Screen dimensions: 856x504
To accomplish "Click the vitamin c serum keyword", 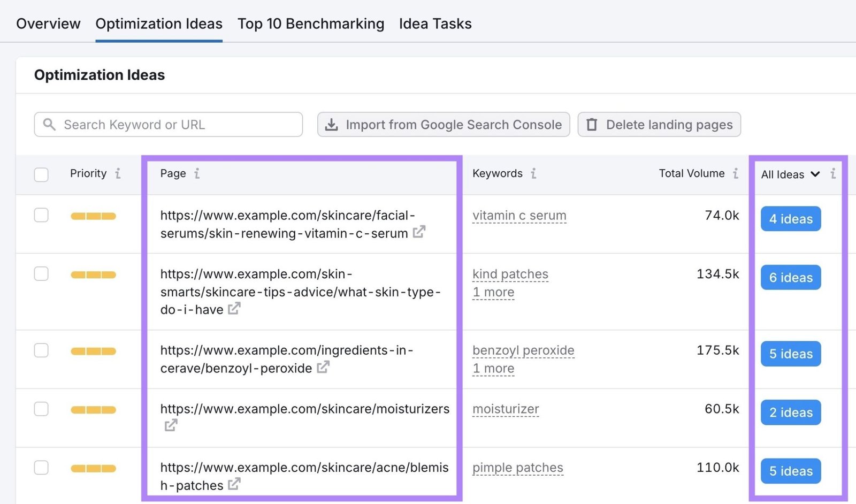I will tap(519, 216).
